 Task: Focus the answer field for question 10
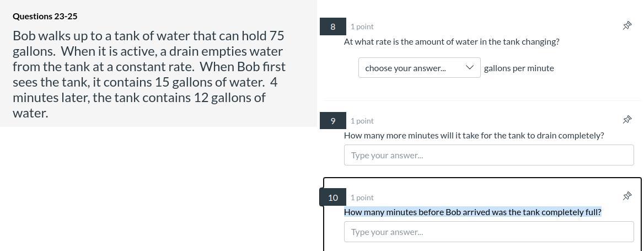click(x=489, y=232)
